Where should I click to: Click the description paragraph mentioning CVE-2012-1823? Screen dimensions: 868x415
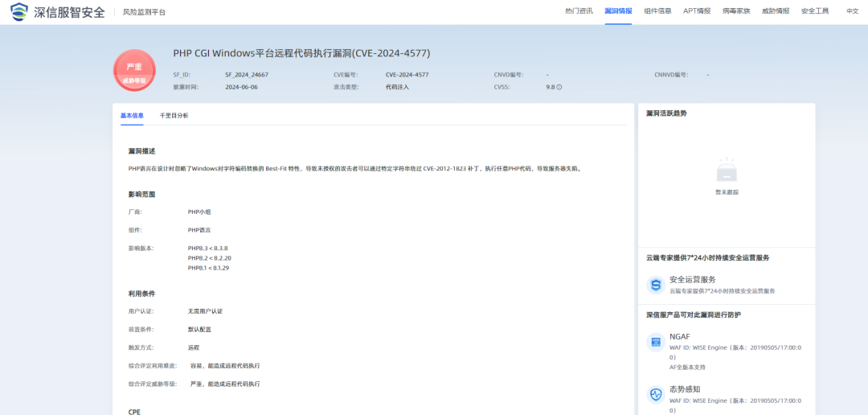click(355, 168)
